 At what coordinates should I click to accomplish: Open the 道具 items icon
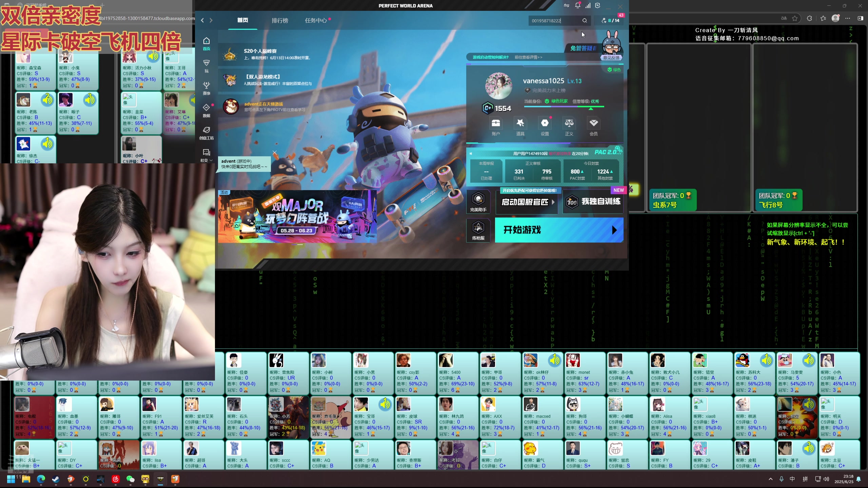click(x=520, y=126)
